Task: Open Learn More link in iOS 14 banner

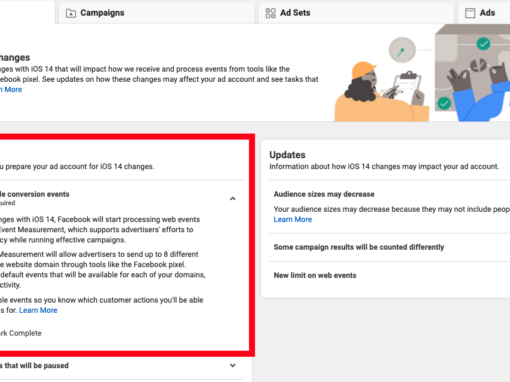Action: [11, 89]
